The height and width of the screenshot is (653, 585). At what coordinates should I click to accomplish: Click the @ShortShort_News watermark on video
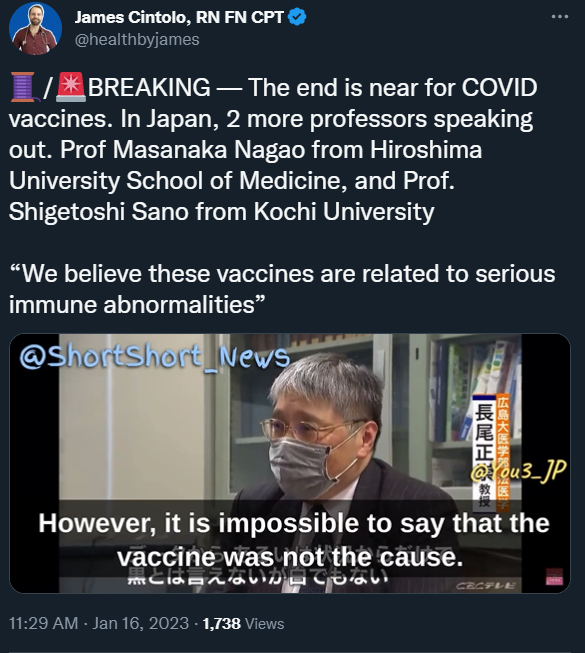coord(154,356)
